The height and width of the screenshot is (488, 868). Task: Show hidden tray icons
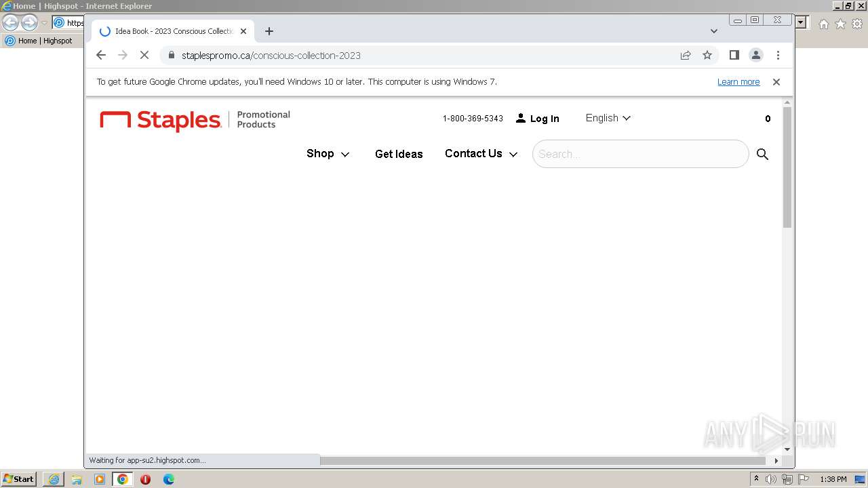tap(756, 479)
